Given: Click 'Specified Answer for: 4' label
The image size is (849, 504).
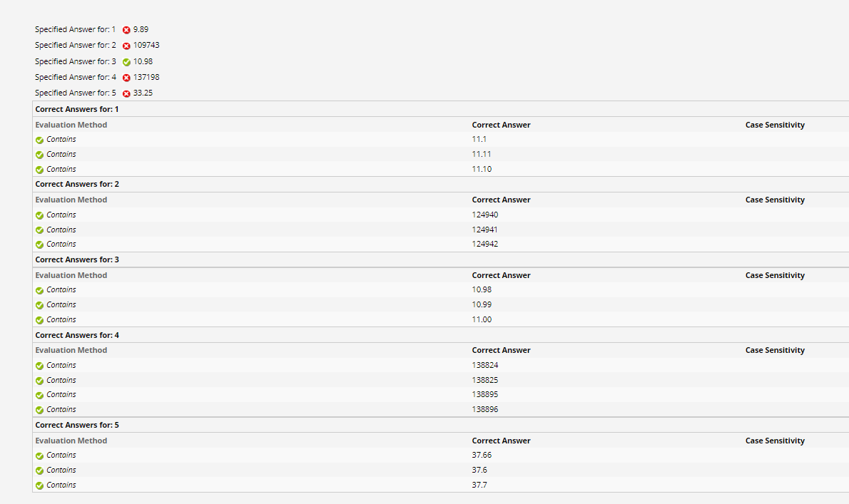Looking at the screenshot, I should click(x=75, y=77).
